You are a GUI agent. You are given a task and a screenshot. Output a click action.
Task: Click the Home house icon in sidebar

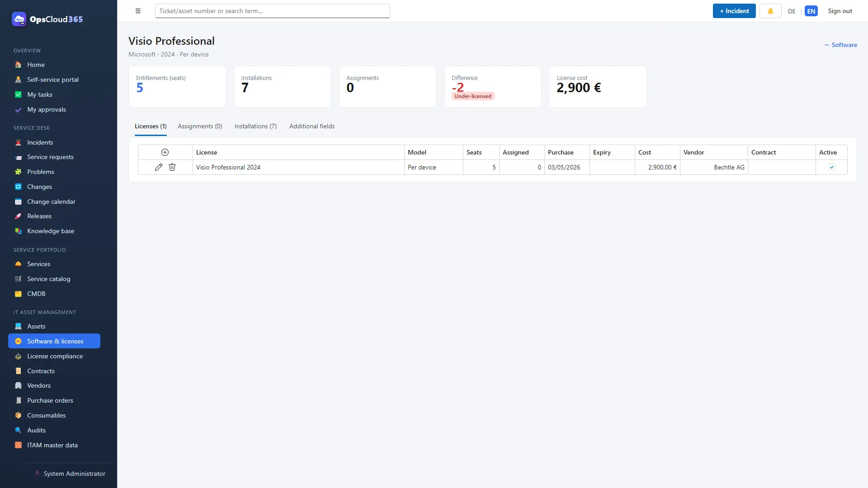[18, 65]
